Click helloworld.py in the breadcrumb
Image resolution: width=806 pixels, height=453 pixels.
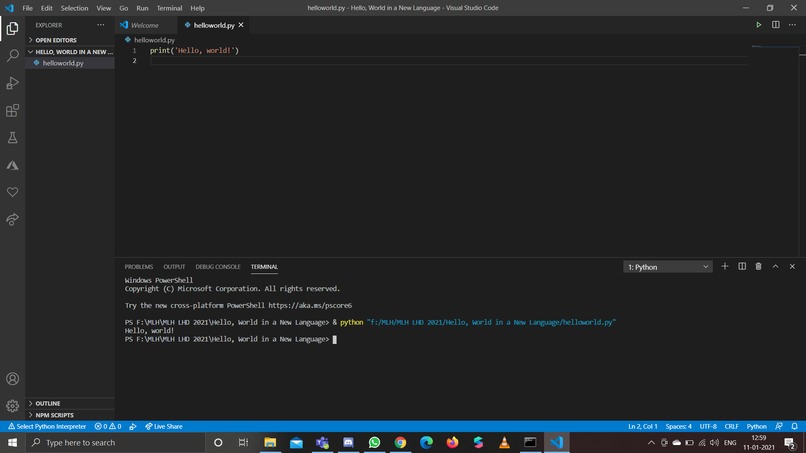pos(154,40)
